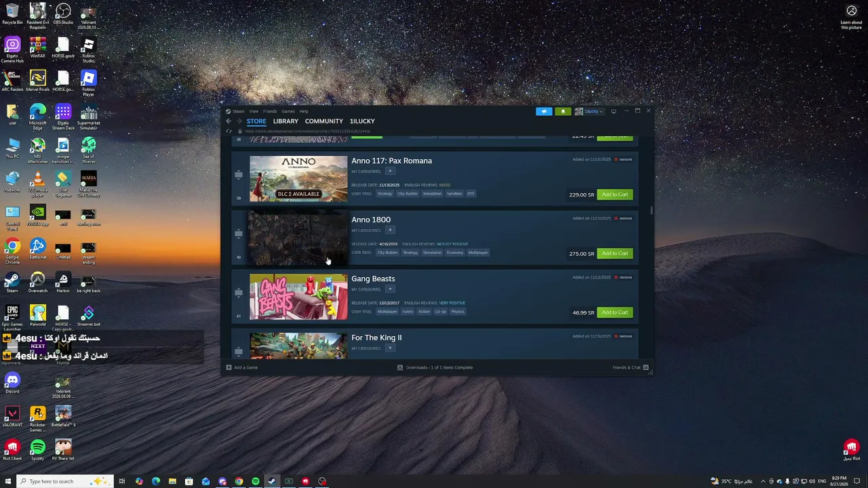Open the Windows Start menu
This screenshot has width=868, height=488.
click(8, 481)
